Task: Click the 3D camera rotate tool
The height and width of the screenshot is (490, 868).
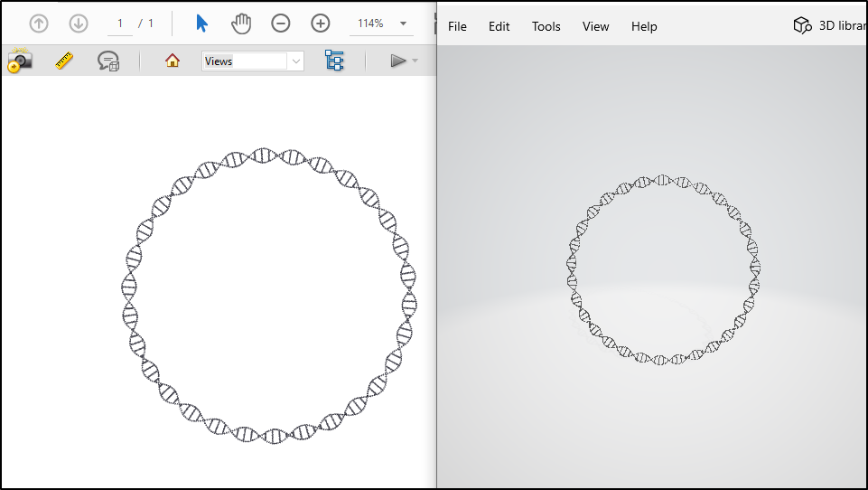Action: 20,61
